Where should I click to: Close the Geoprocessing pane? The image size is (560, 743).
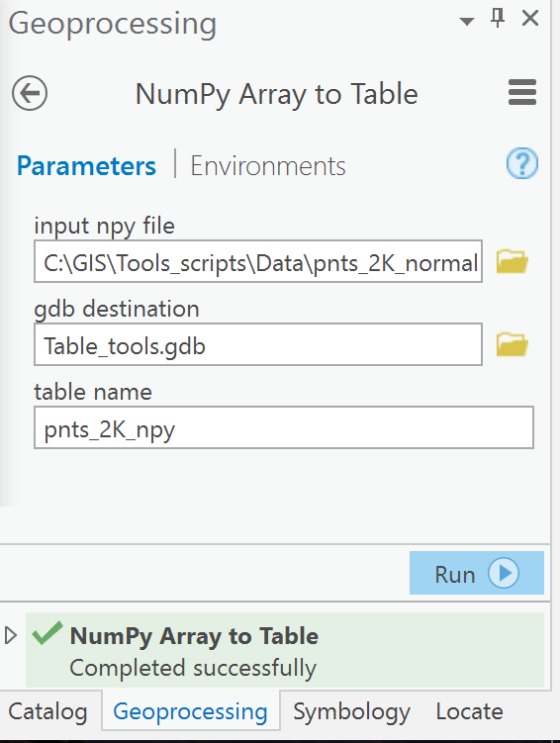(529, 19)
